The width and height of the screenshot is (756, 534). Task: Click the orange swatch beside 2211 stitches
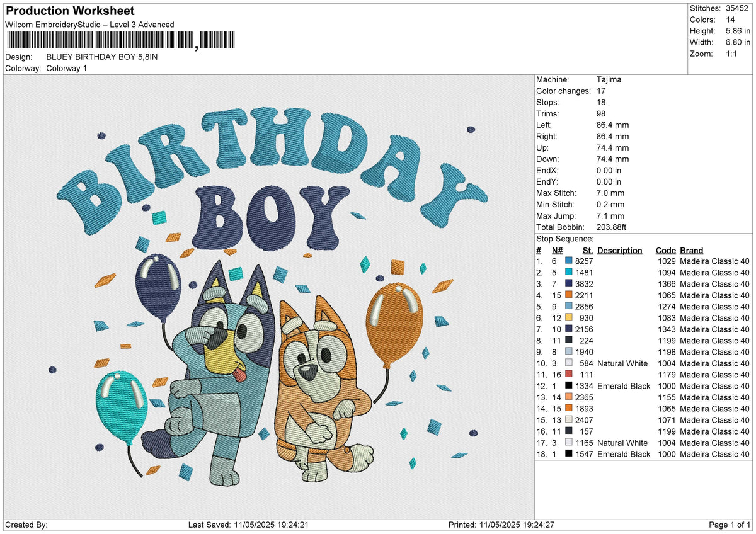(569, 295)
